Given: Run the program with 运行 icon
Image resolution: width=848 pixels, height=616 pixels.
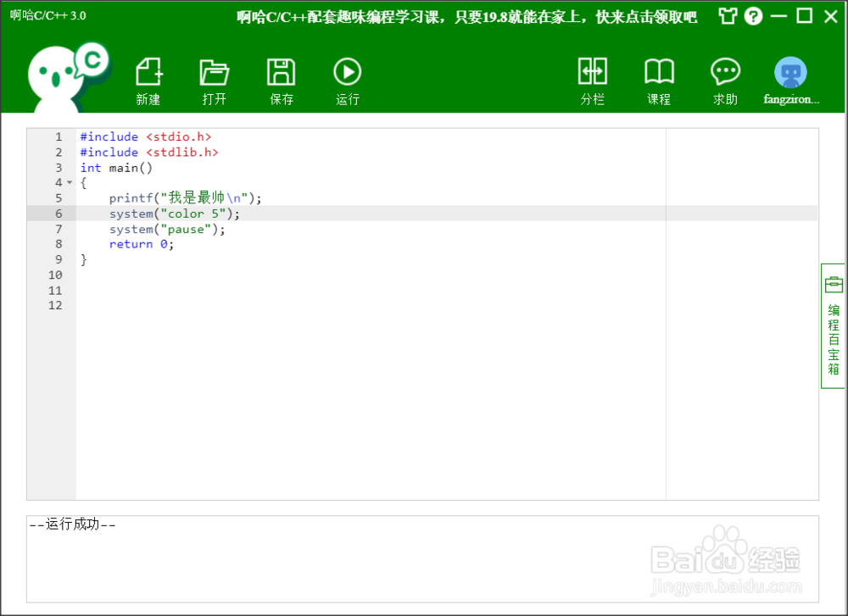Looking at the screenshot, I should point(347,81).
